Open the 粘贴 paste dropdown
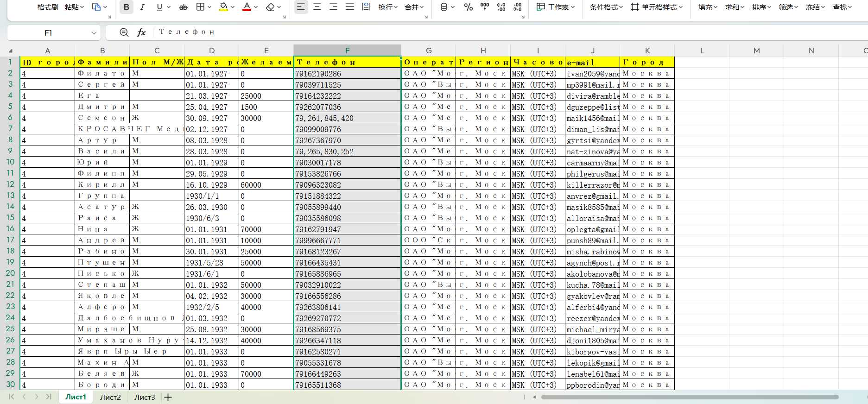This screenshot has height=404, width=868. pos(75,7)
